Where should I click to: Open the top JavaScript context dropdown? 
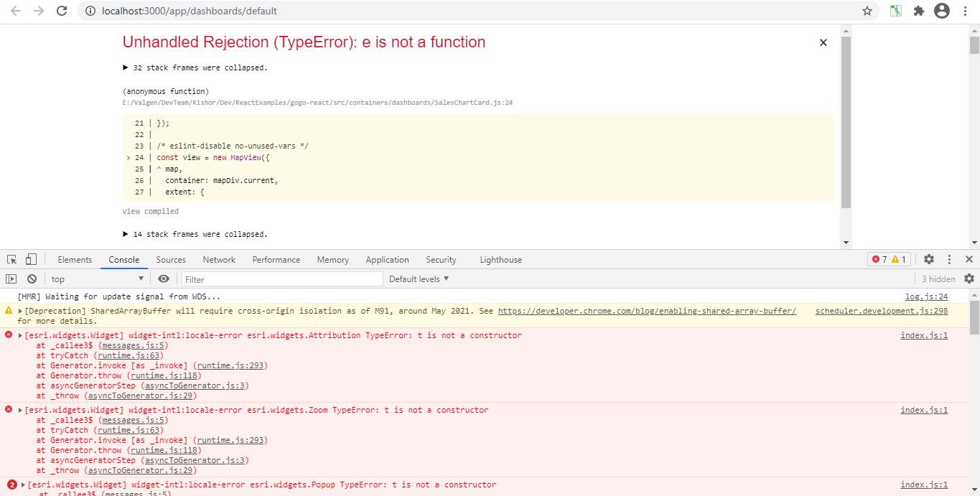pyautogui.click(x=98, y=279)
